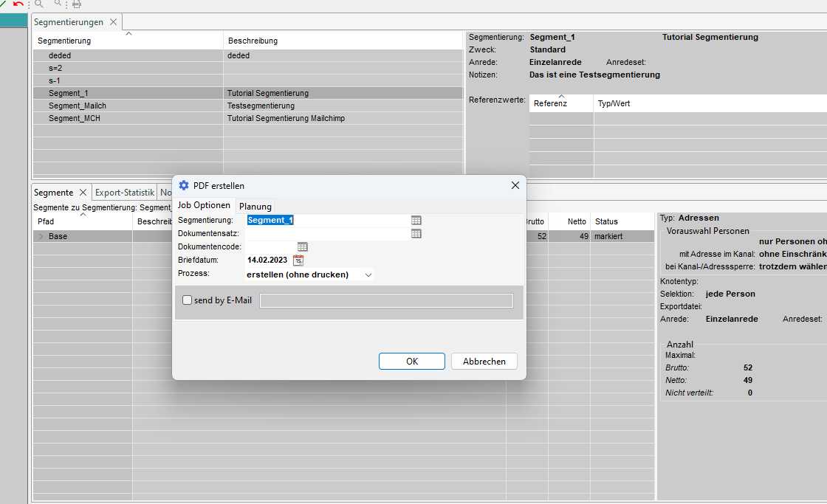Select the Segment_Mailch row
The image size is (827, 504).
tap(78, 106)
